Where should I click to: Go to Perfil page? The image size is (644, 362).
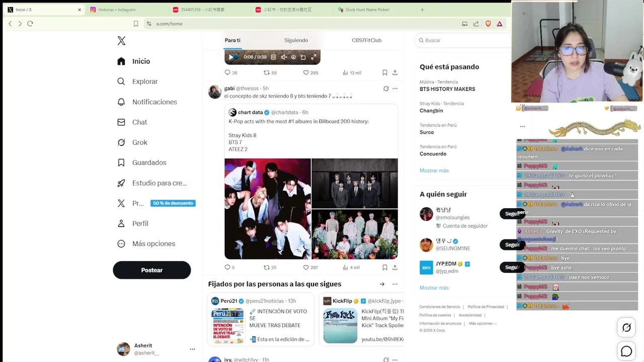pyautogui.click(x=132, y=223)
